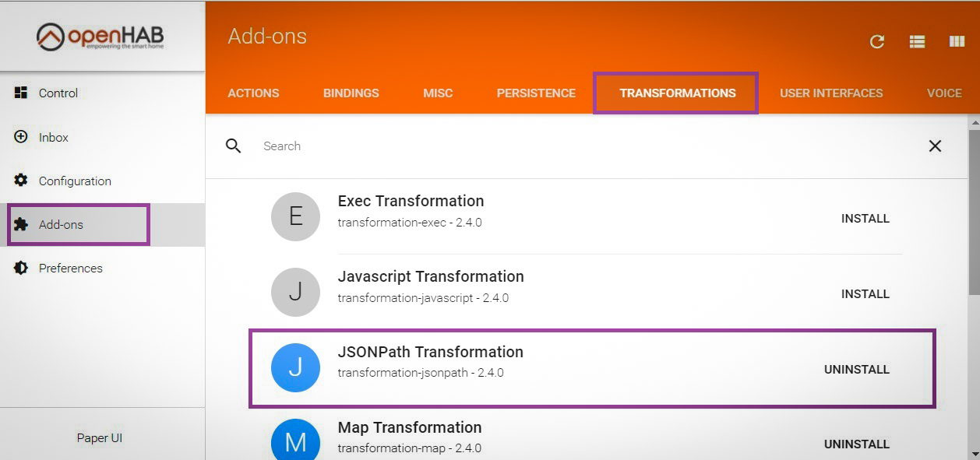Click the JSONPath Transformation avatar icon
980x460 pixels.
pos(295,367)
